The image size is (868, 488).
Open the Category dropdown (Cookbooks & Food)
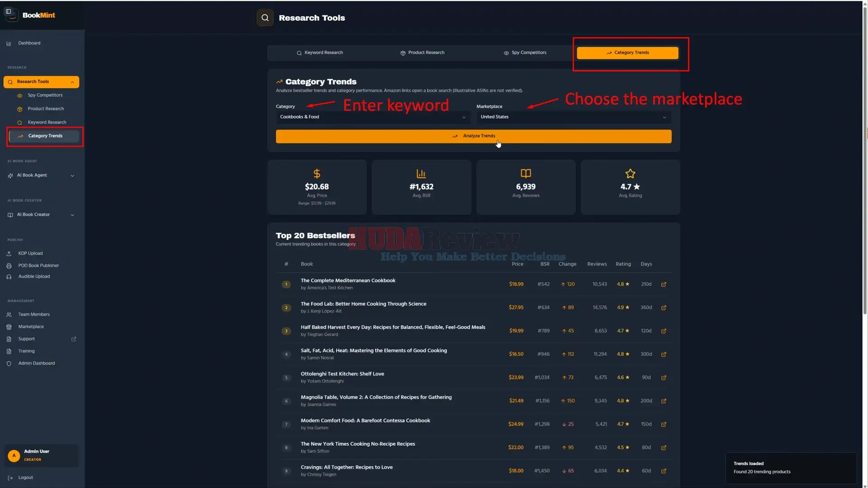pyautogui.click(x=373, y=117)
